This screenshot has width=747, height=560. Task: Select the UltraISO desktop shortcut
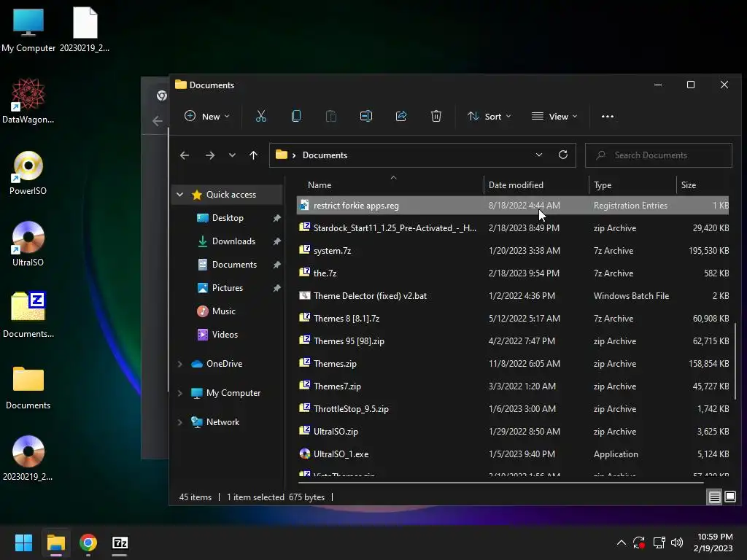(x=28, y=244)
